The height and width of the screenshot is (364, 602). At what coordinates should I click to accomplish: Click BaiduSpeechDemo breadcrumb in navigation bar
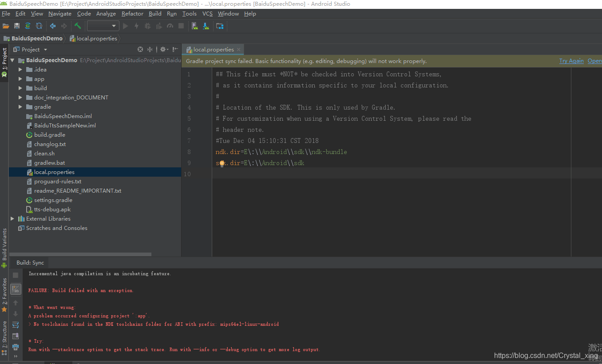point(37,38)
